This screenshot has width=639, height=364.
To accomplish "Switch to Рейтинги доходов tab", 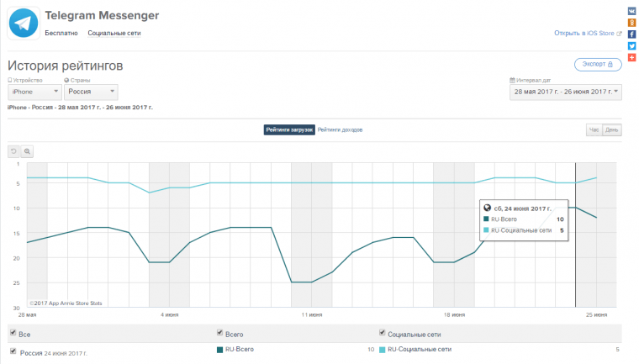I will (340, 129).
